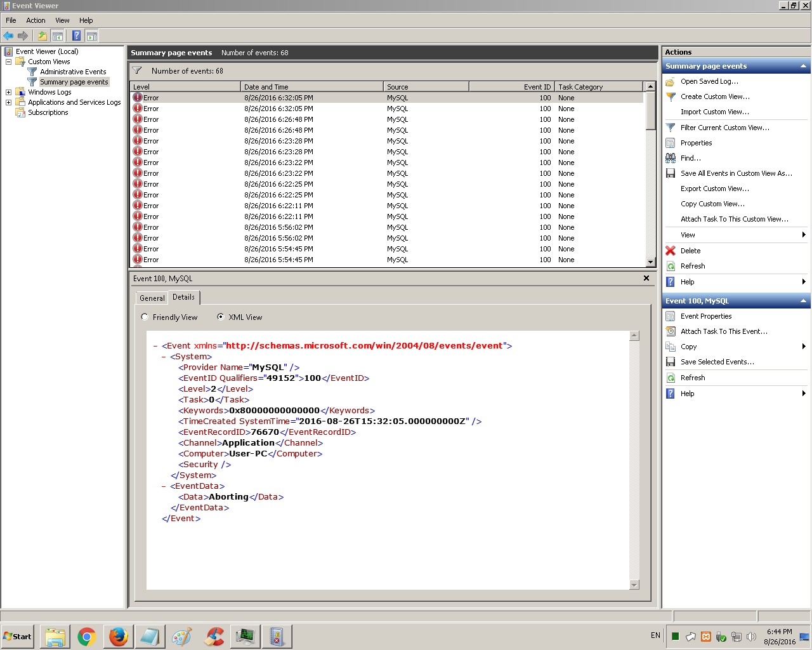Click Event Properties in Actions pane
Viewport: 812px width, 650px height.
[x=706, y=316]
